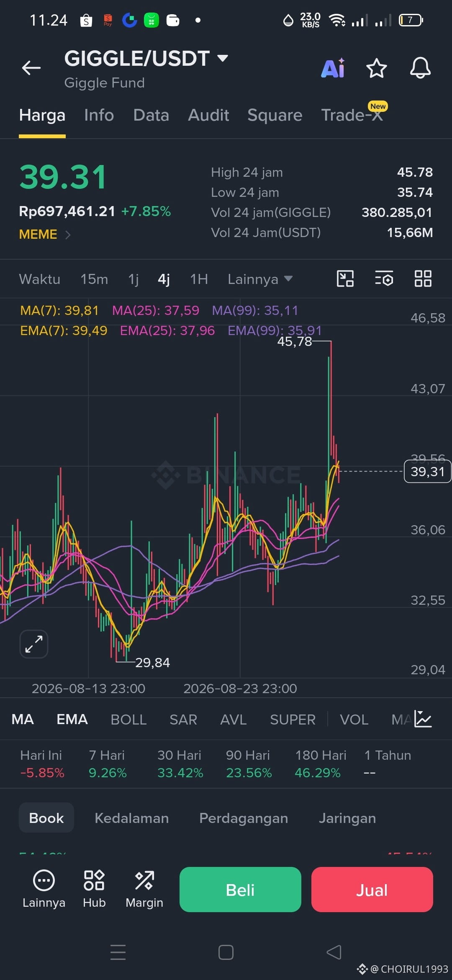Tap the MA(99): 35,11 indicator label
This screenshot has height=980, width=452.
(255, 310)
